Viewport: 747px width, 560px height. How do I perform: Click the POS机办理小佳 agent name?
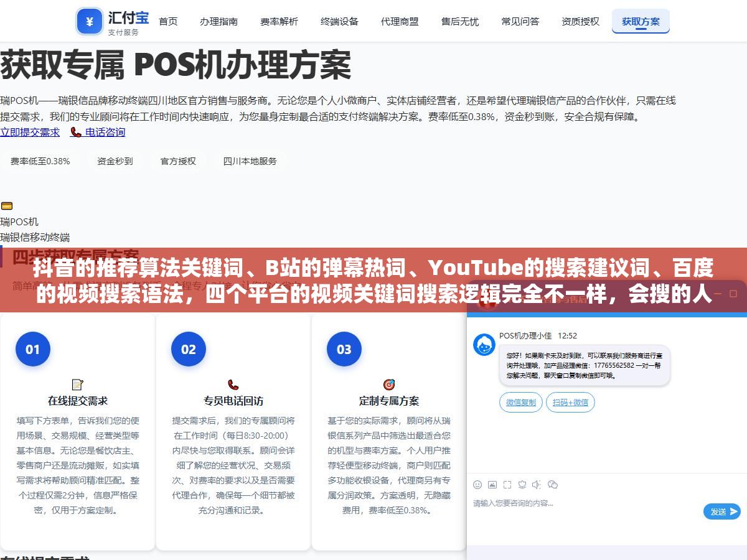point(525,336)
